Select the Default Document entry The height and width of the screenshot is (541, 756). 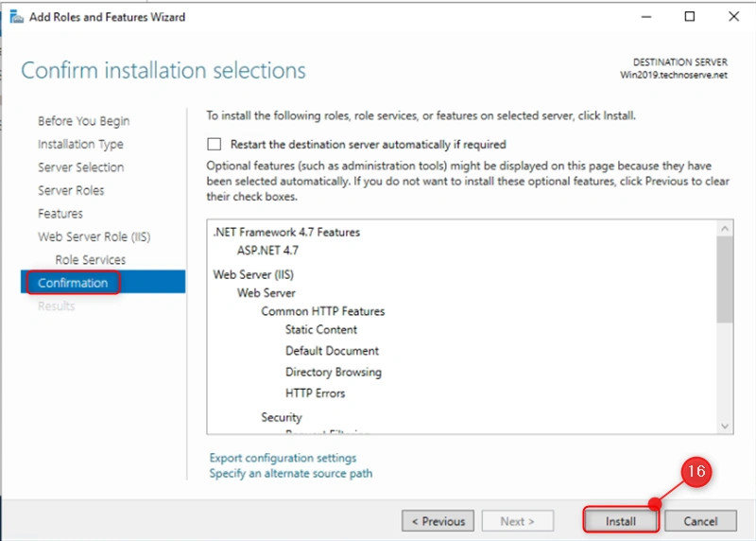333,351
